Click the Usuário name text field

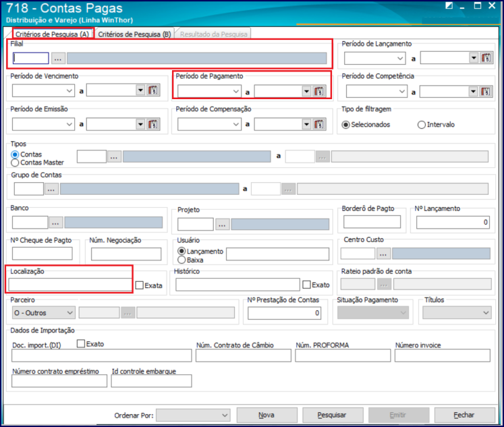tap(277, 254)
